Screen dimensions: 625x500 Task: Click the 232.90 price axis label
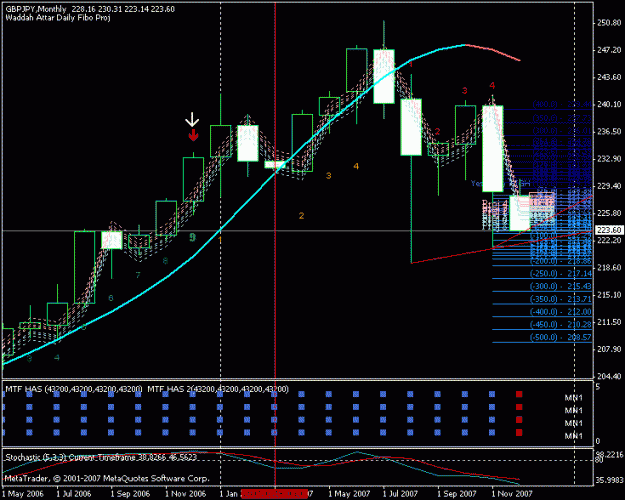[x=609, y=159]
